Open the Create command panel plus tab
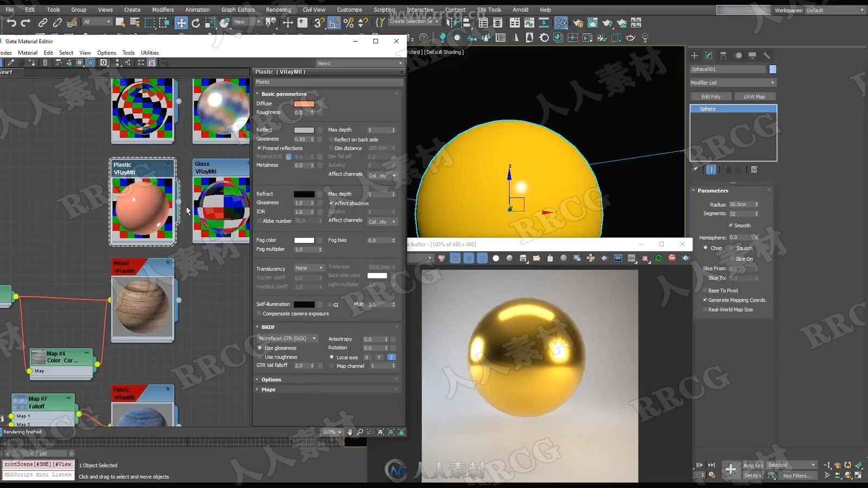868x488 pixels. tap(694, 55)
